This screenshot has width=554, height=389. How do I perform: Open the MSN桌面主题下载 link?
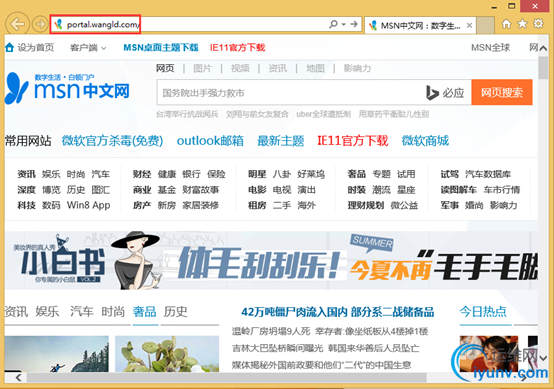161,48
